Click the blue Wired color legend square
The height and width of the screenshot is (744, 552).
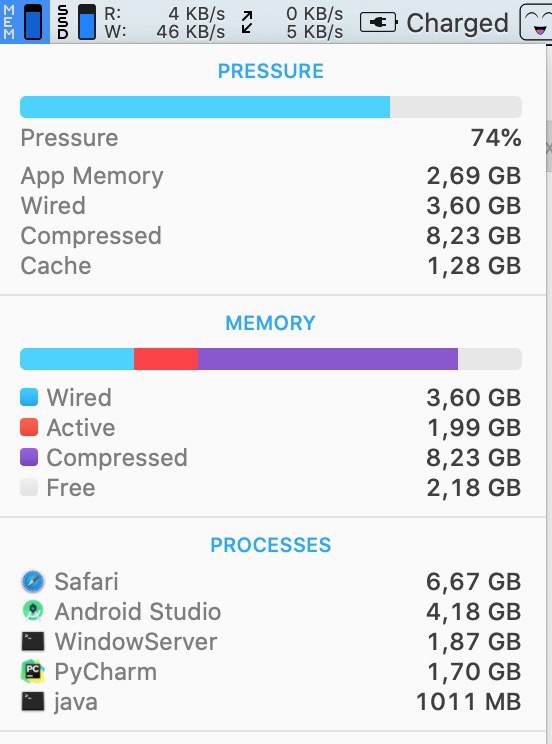pyautogui.click(x=29, y=397)
